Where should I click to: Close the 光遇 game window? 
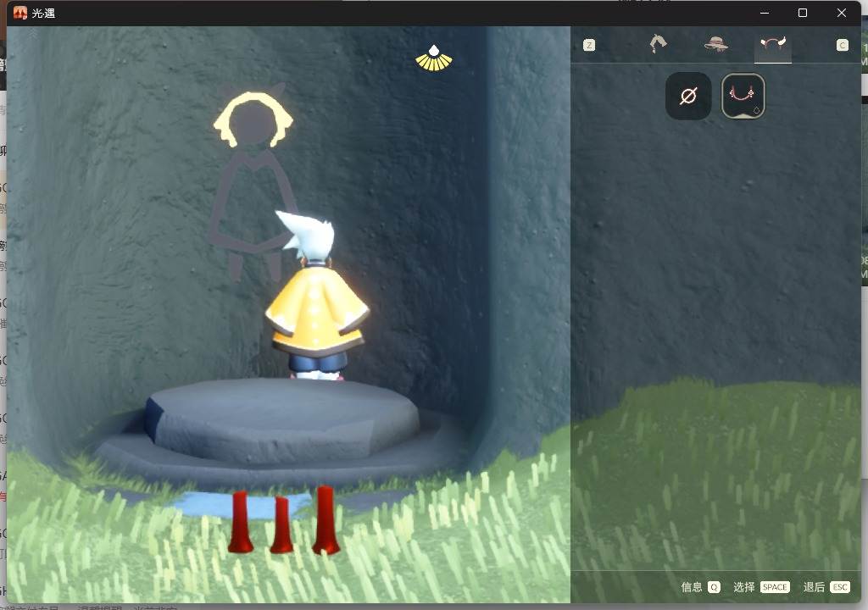point(842,13)
